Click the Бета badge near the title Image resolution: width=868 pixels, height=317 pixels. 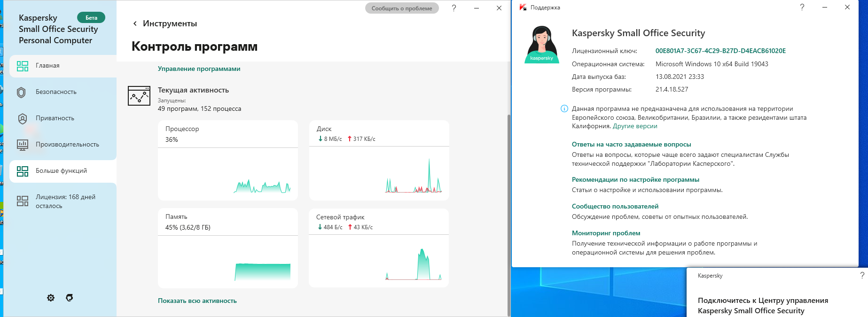91,18
